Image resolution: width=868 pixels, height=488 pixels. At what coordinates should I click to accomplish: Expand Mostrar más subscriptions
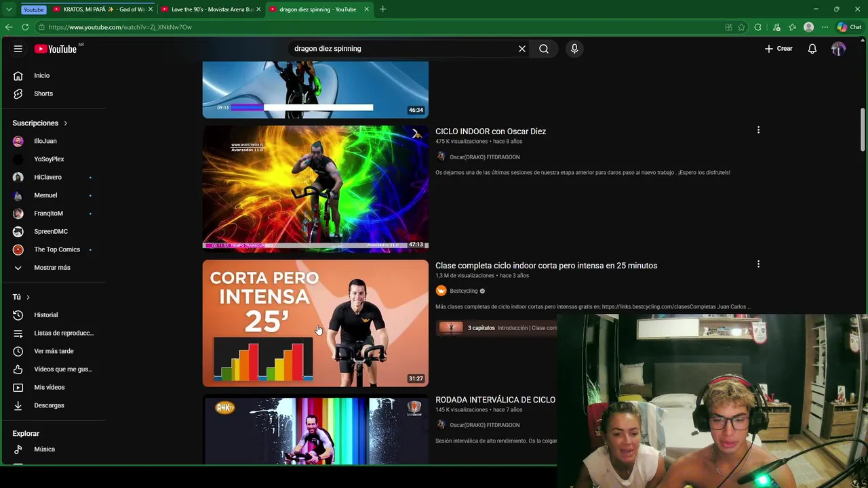[53, 268]
